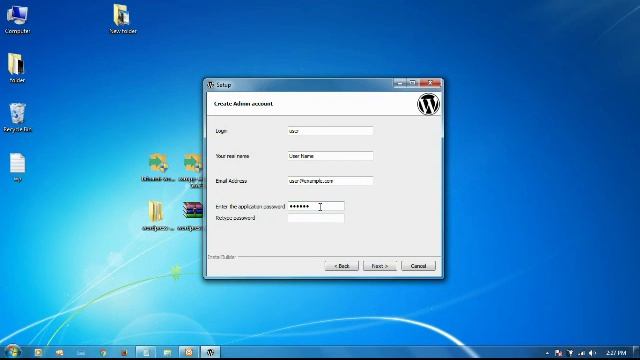Open the third pinned taskbar icon
Image resolution: width=640 pixels, height=360 pixels.
pos(81,352)
